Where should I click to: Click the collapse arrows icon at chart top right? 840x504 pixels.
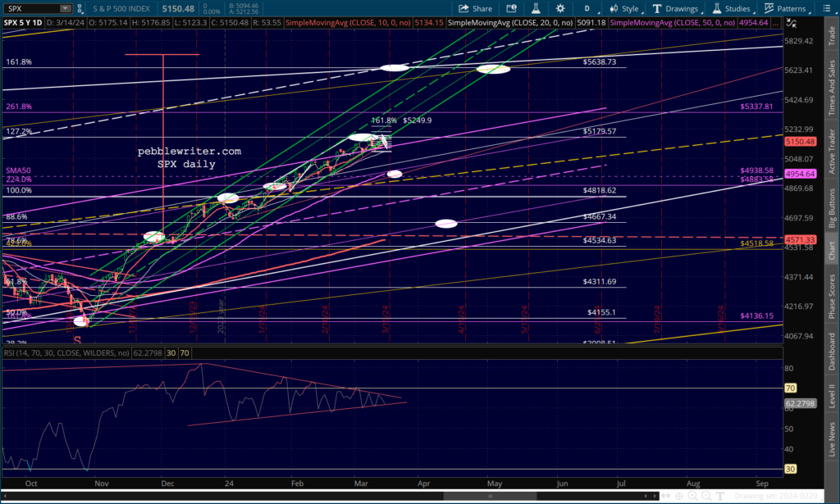point(792,23)
